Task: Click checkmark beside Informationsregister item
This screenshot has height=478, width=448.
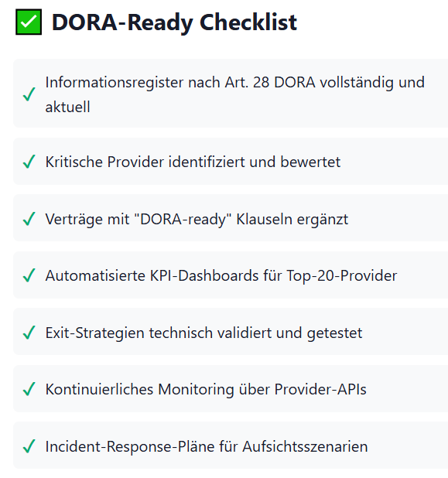Action: pyautogui.click(x=29, y=94)
